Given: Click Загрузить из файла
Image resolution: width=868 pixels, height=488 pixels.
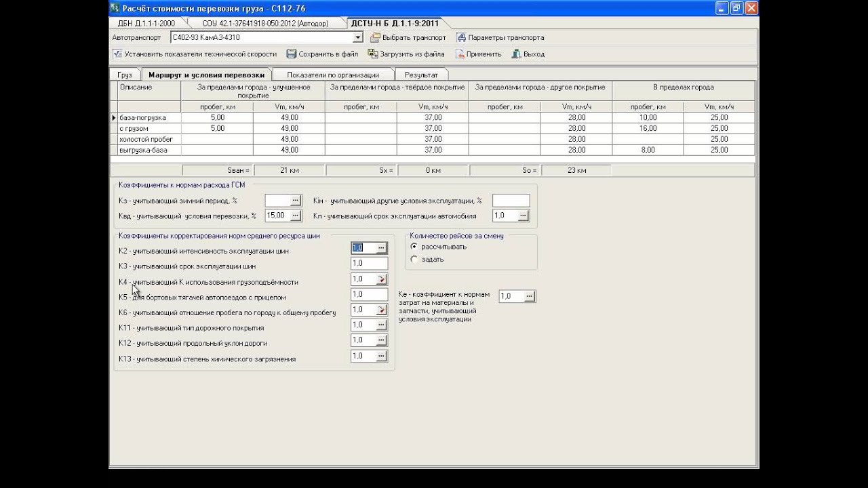Looking at the screenshot, I should pyautogui.click(x=406, y=54).
